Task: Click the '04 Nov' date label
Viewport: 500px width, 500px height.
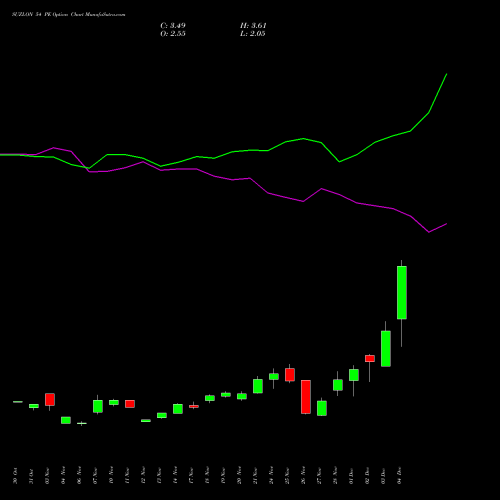Action: 63,476
